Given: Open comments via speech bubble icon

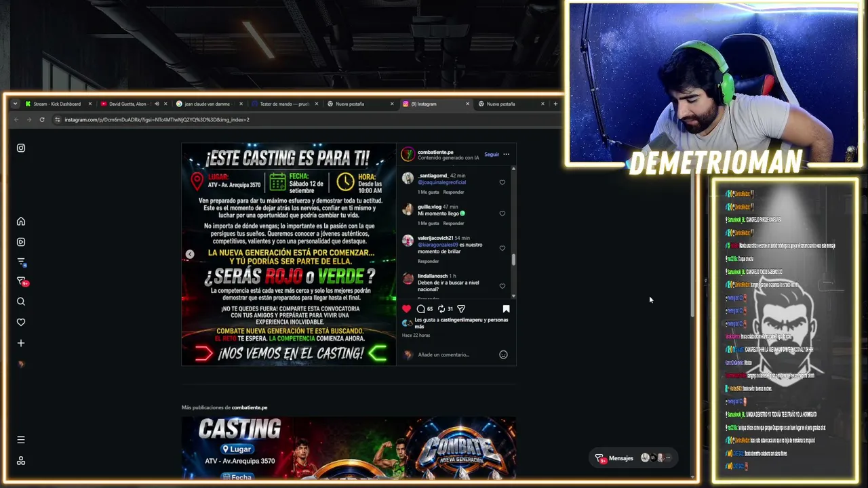Looking at the screenshot, I should pos(420,309).
